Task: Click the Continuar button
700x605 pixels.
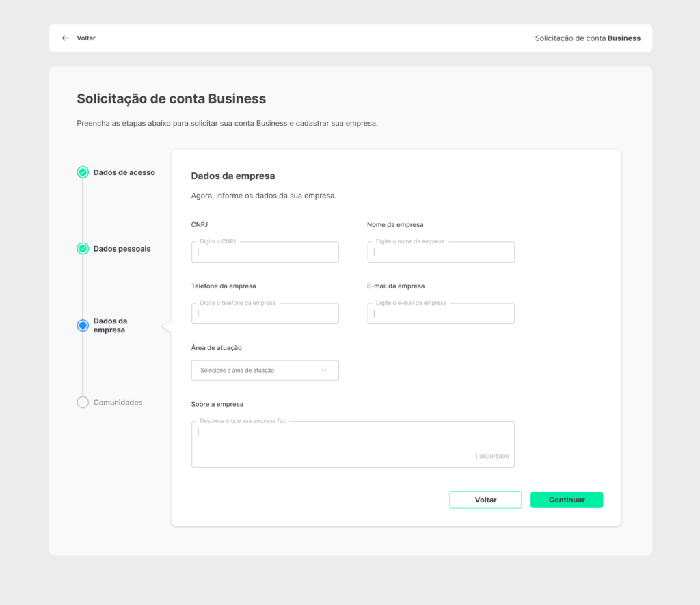Action: (567, 500)
